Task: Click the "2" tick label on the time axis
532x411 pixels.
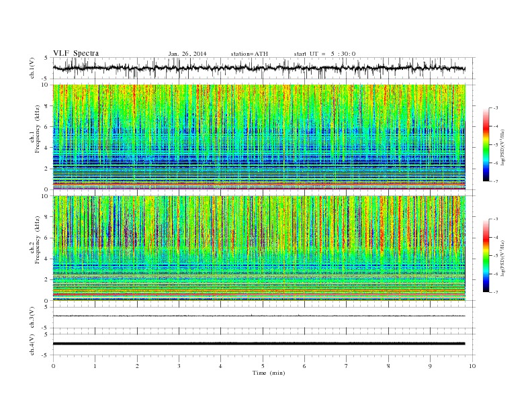Action: click(x=137, y=366)
